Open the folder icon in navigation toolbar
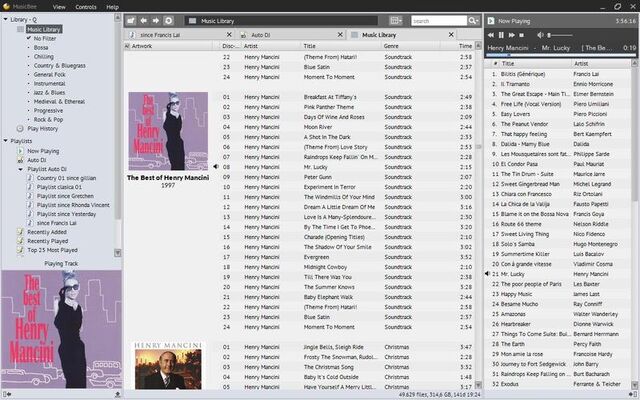640x400 pixels. click(x=131, y=20)
